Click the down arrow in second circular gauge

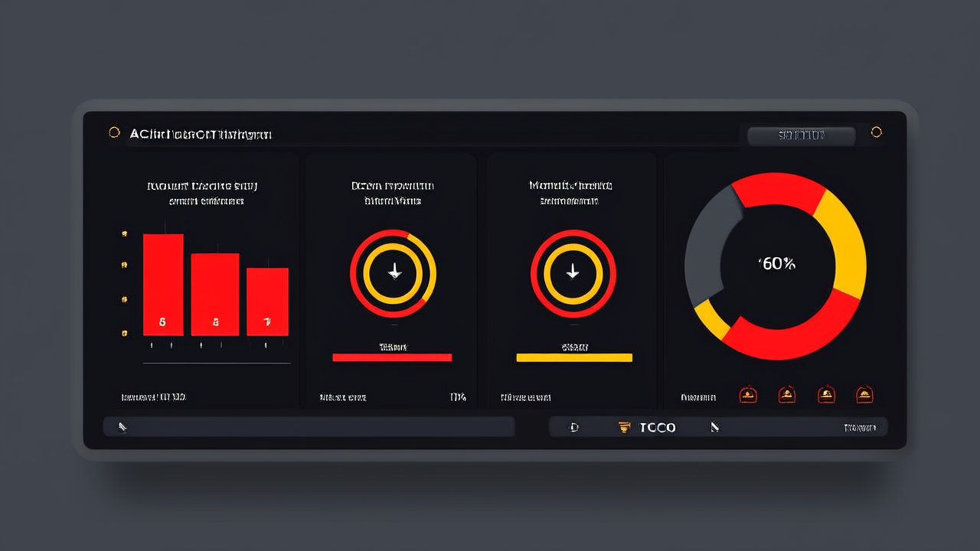click(573, 272)
